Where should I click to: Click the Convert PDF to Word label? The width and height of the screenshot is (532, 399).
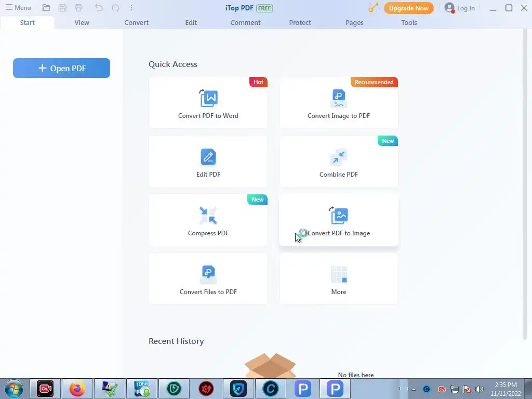coord(208,116)
